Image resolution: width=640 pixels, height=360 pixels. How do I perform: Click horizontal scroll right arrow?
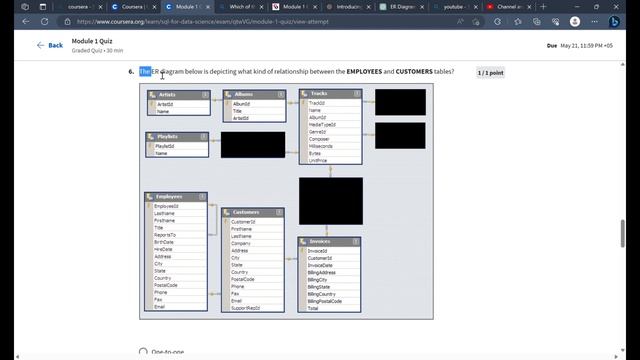(x=616, y=357)
